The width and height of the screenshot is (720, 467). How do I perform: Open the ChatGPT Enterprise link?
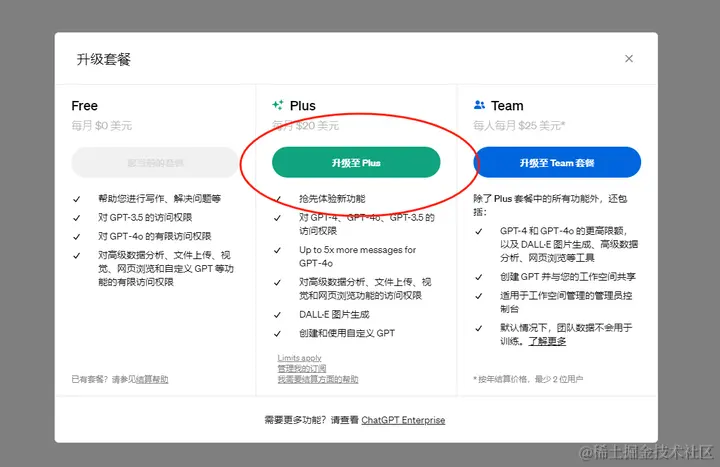(403, 420)
